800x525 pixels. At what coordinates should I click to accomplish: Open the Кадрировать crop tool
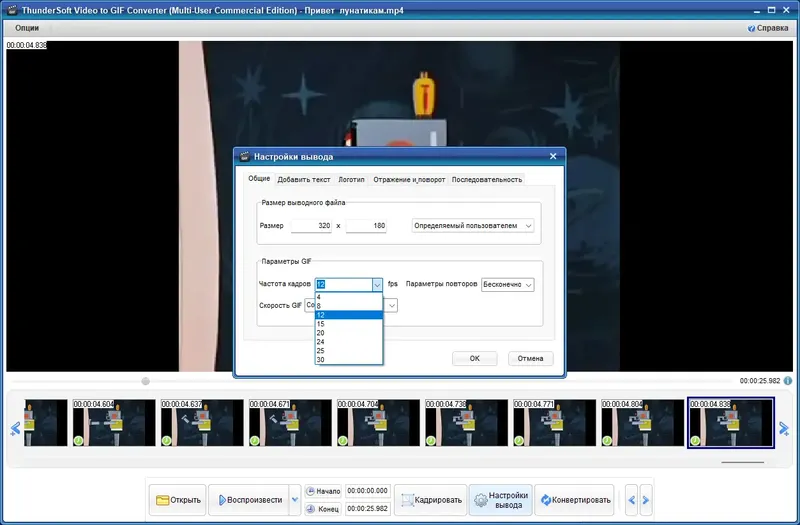click(431, 500)
